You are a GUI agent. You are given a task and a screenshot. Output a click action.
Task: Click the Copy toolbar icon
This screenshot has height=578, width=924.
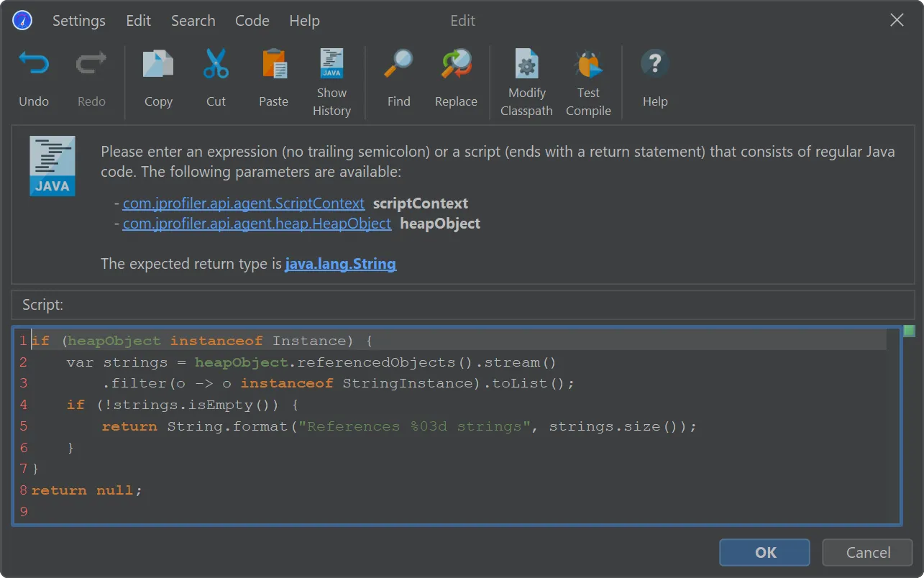coord(158,64)
